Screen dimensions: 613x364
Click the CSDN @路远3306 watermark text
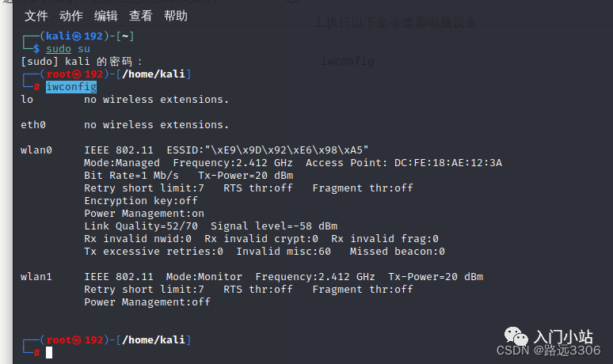point(548,351)
